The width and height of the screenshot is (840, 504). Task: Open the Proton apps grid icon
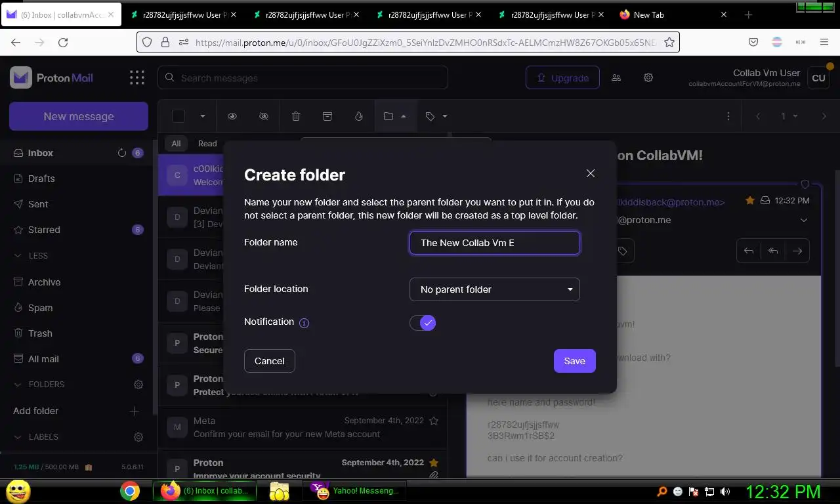click(x=137, y=77)
